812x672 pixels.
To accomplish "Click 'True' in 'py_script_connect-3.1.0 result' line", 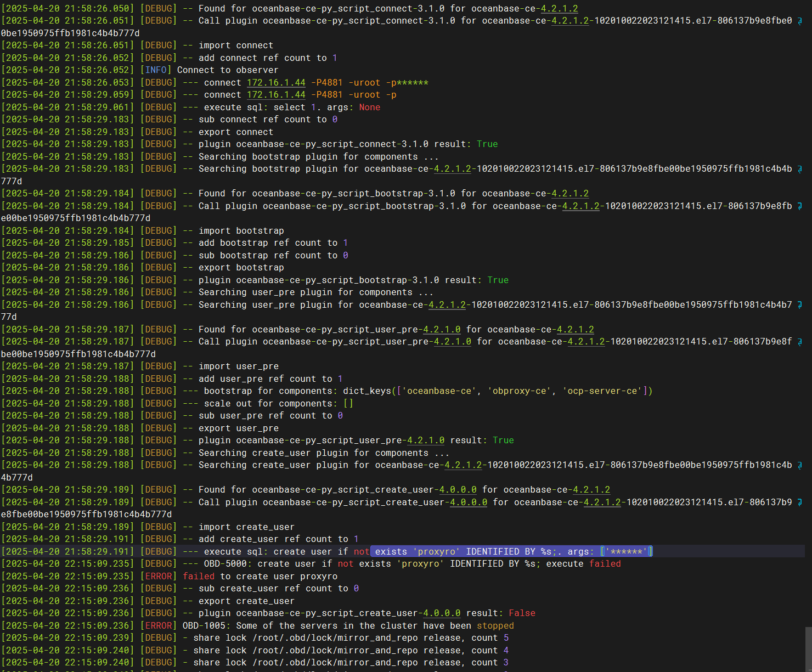I will 487,144.
